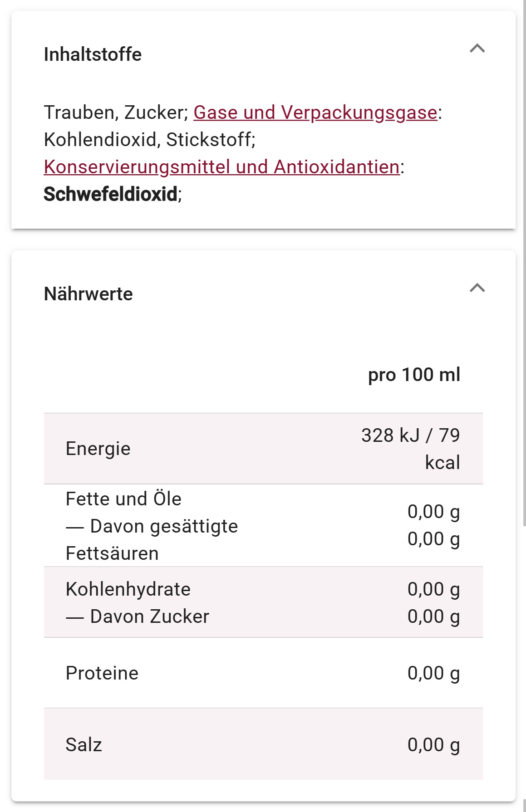Click the page scrollbar on right edge
Screen dimensions: 526x812
coord(524,263)
